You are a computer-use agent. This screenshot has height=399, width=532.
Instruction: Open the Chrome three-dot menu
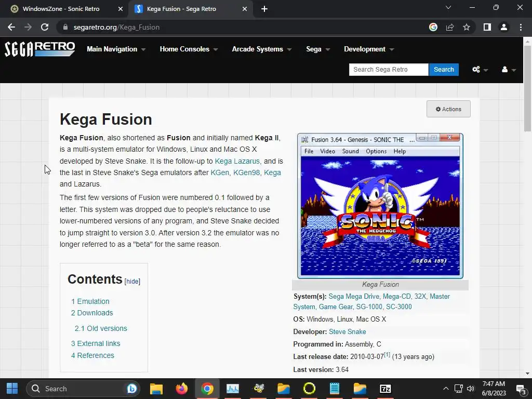coord(521,27)
